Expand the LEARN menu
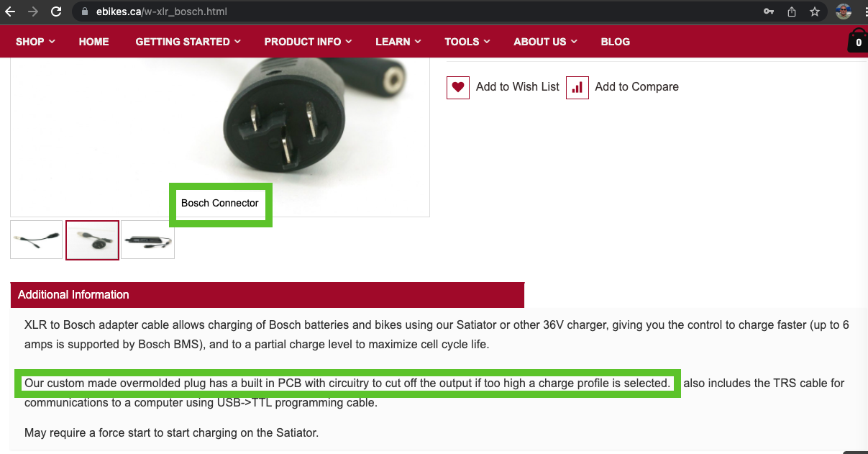 398,42
